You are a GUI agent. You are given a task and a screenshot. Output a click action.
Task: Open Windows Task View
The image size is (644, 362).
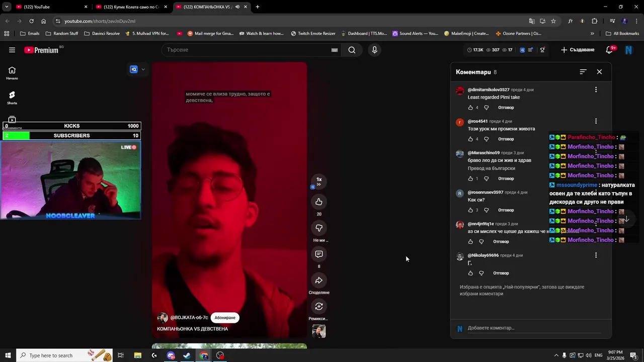click(121, 355)
